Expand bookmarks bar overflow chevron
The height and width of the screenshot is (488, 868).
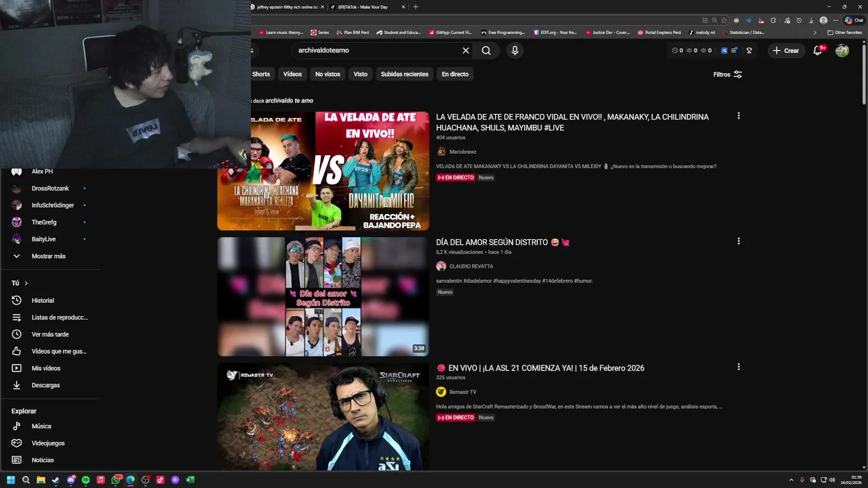tap(815, 33)
